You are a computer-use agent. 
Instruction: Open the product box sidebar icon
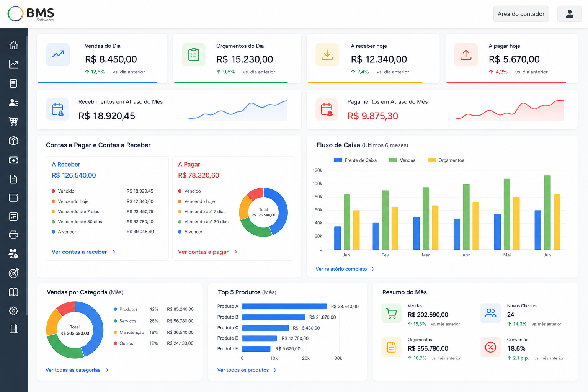coord(13,140)
